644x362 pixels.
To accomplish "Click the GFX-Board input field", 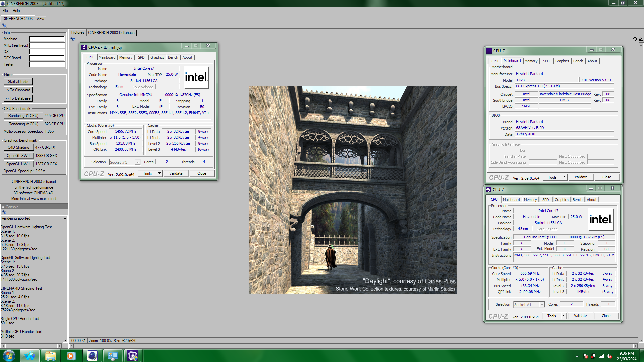I will click(47, 58).
